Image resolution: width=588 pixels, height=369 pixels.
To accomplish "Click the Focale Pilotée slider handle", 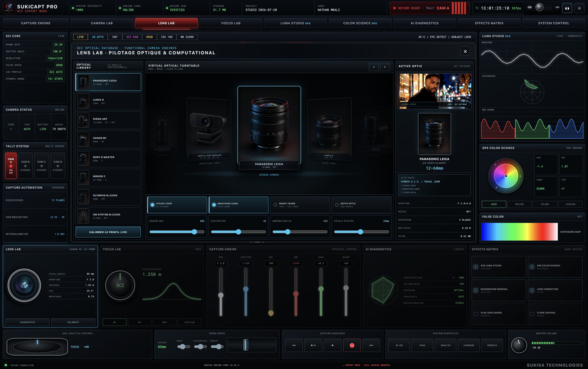I will 360,232.
